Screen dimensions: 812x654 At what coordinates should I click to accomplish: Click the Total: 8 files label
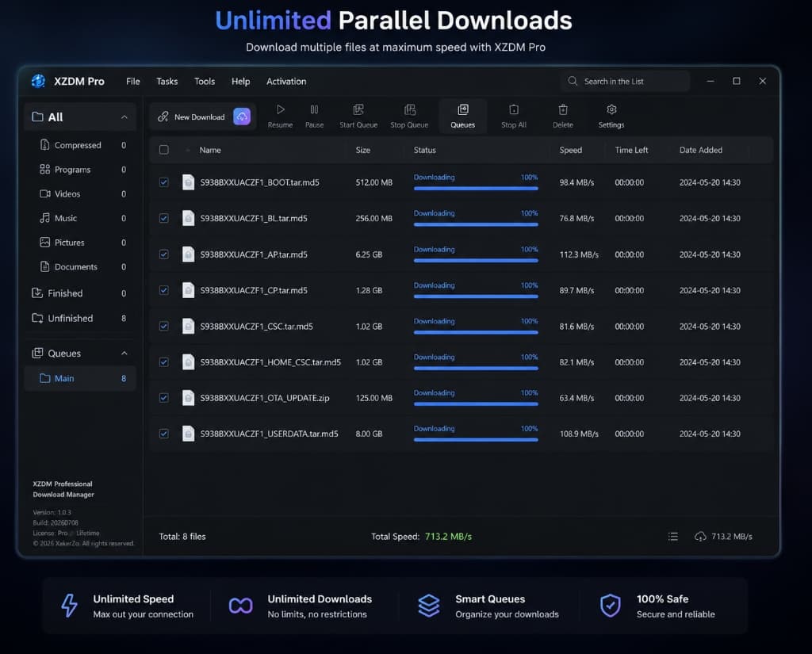[x=182, y=537]
